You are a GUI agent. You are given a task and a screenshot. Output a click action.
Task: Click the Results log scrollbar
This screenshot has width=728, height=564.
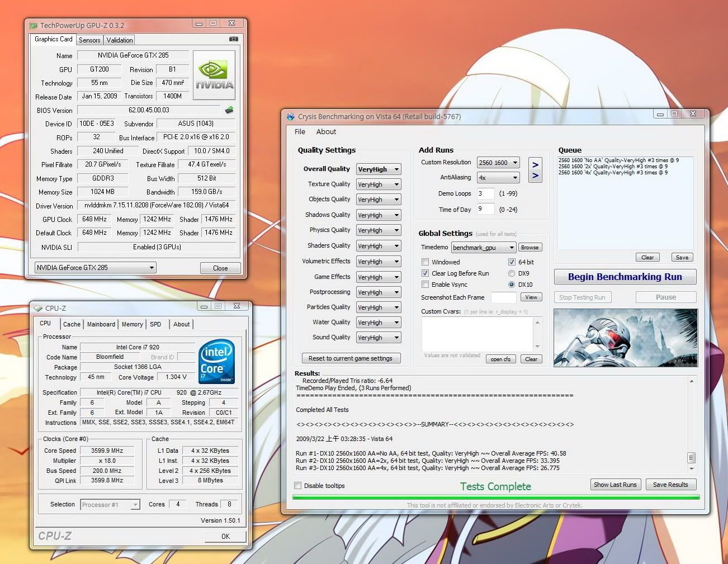coord(691,424)
